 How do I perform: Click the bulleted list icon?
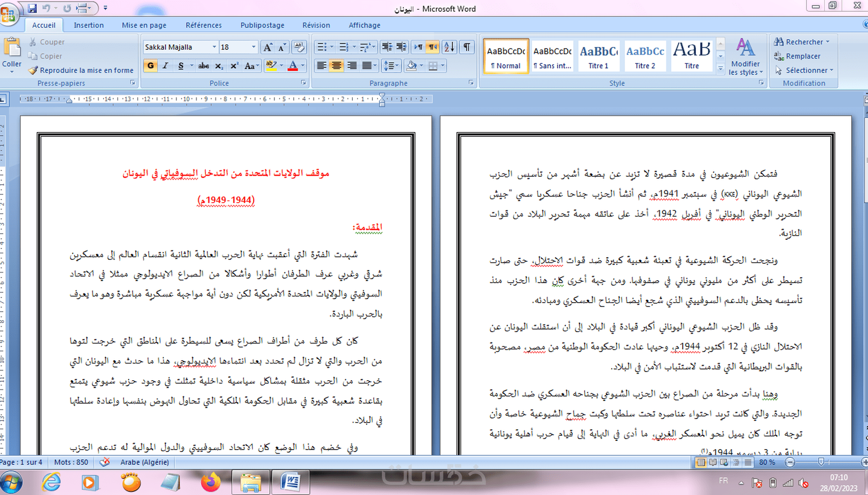[322, 47]
